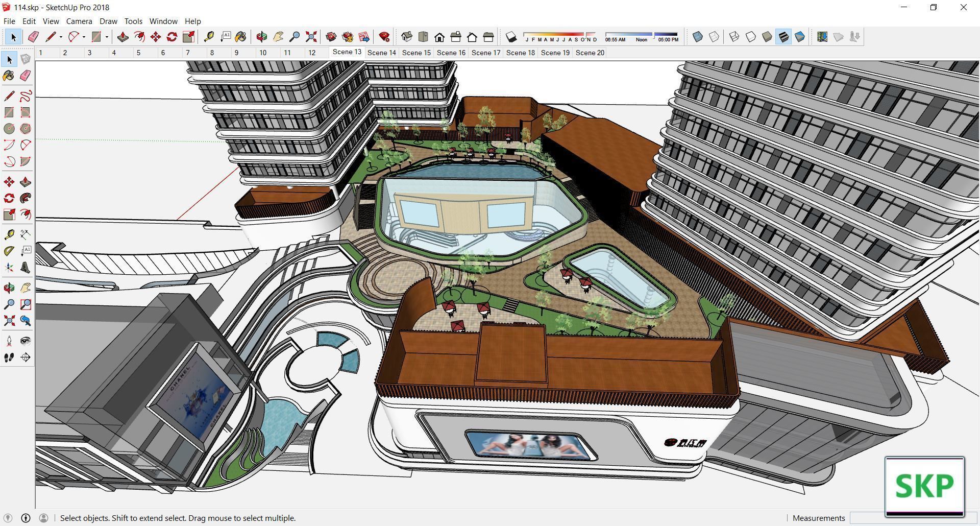
Task: Open the geo-location status bar icon
Action: [x=8, y=518]
